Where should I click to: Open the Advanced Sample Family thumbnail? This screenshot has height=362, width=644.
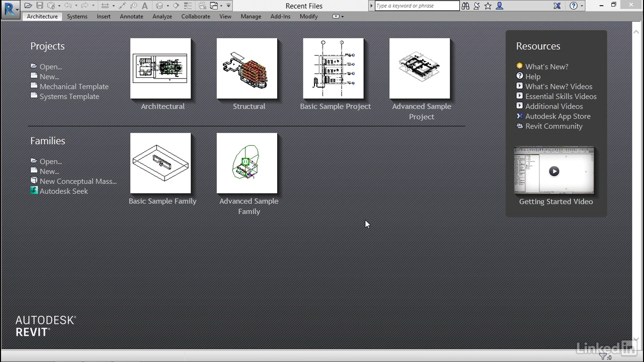(x=247, y=163)
